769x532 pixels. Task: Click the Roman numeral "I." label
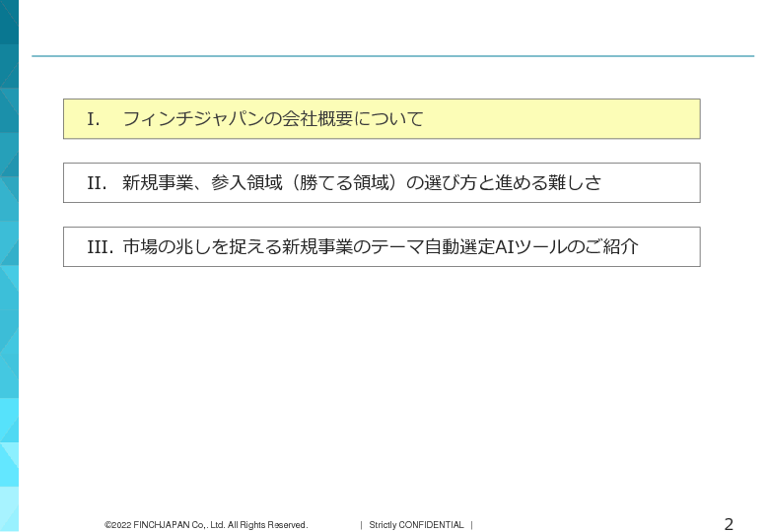94,119
